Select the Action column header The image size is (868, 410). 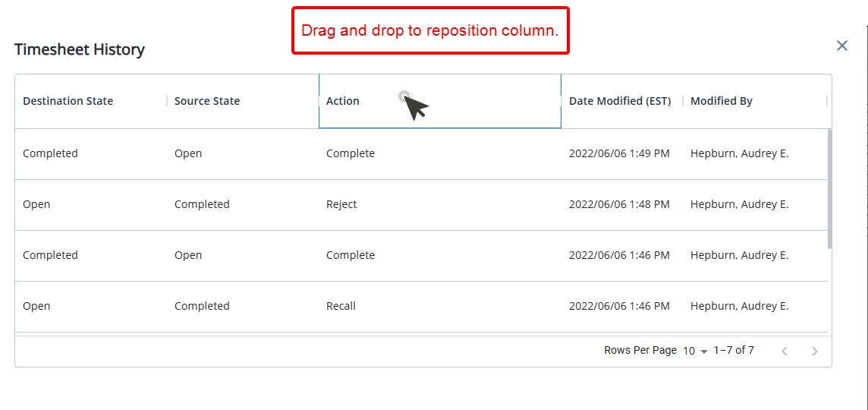440,101
